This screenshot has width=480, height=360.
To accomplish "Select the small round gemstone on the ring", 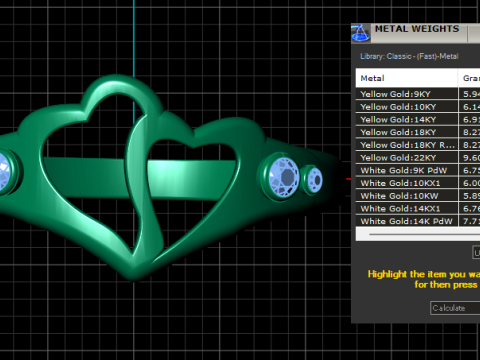I will [314, 180].
